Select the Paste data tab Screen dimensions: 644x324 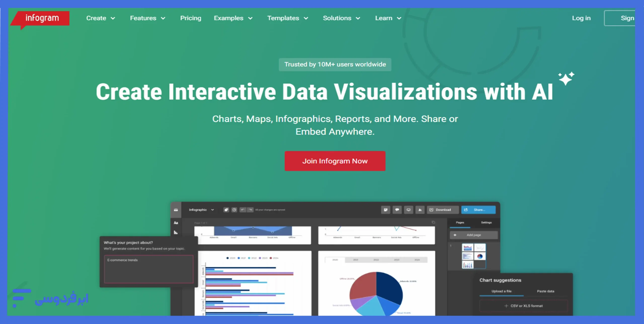[545, 291]
